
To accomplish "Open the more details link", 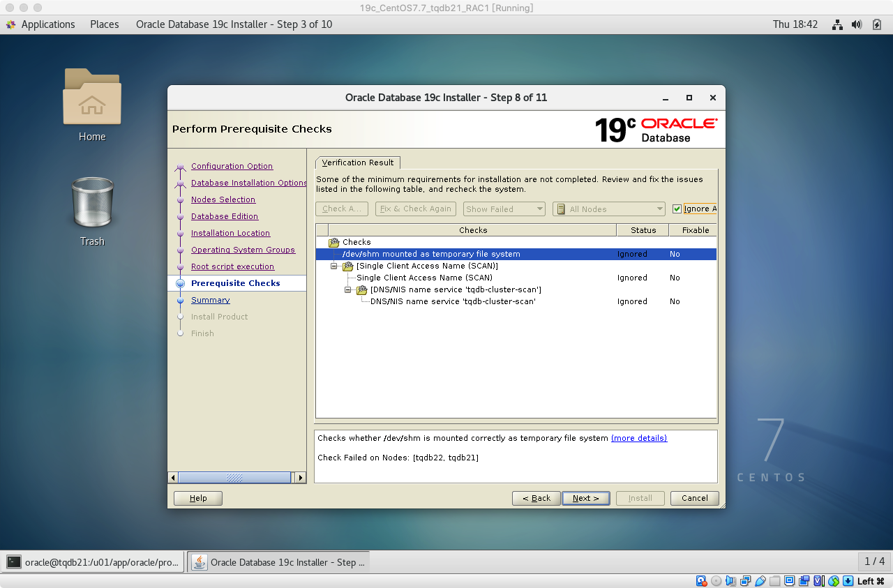I will [639, 438].
